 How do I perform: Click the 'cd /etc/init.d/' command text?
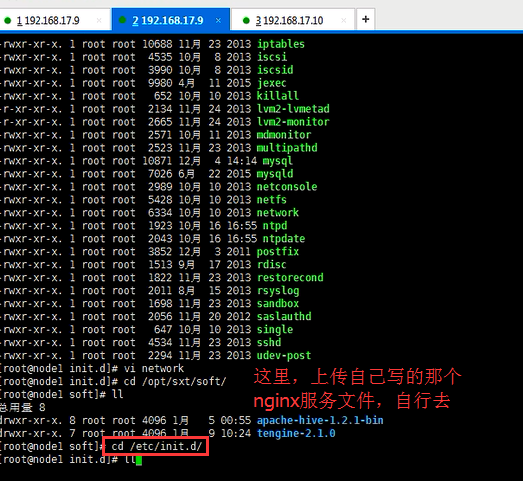coord(157,446)
